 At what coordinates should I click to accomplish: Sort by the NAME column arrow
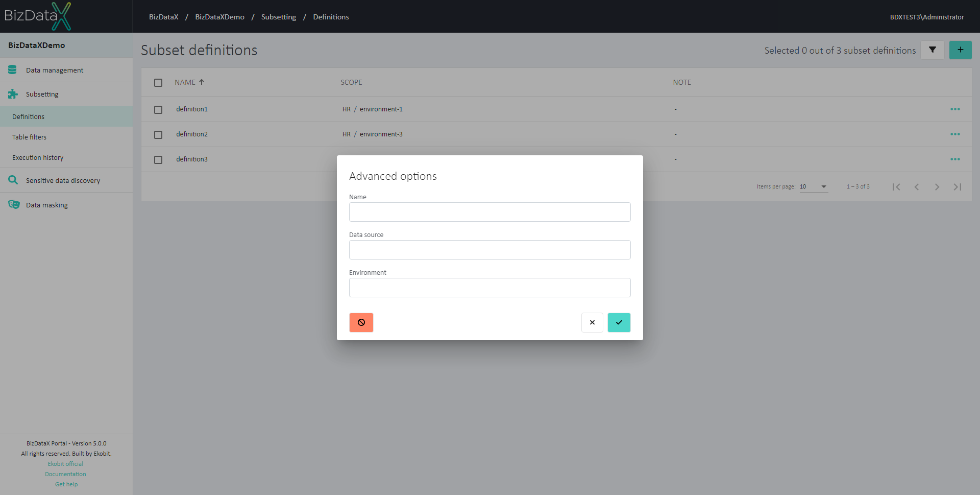click(x=202, y=82)
